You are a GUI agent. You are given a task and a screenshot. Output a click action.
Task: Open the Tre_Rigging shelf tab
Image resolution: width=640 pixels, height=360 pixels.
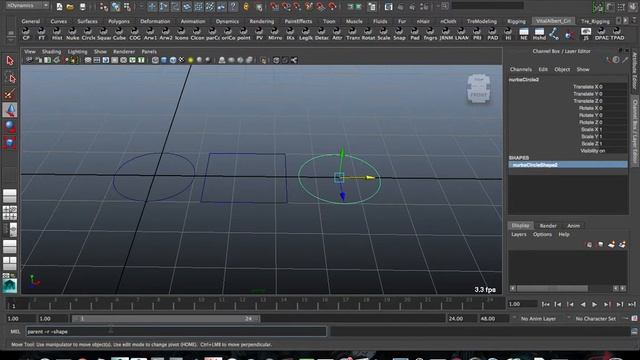(x=595, y=21)
